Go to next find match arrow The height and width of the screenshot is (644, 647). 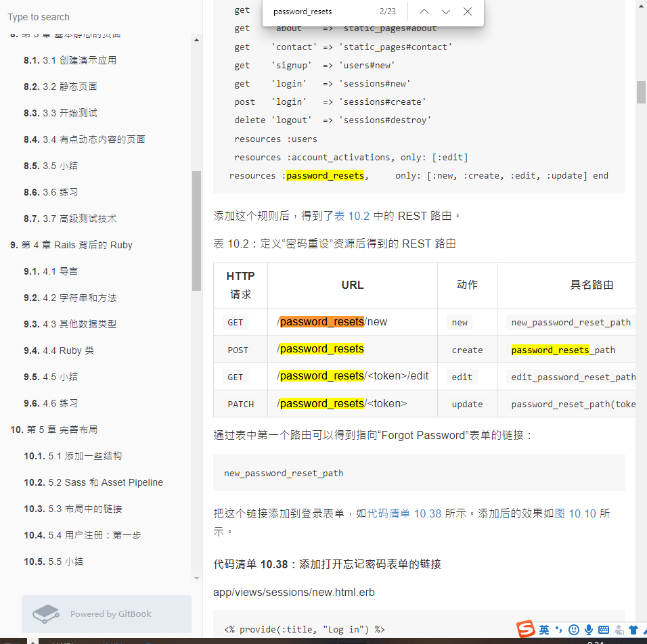[445, 11]
